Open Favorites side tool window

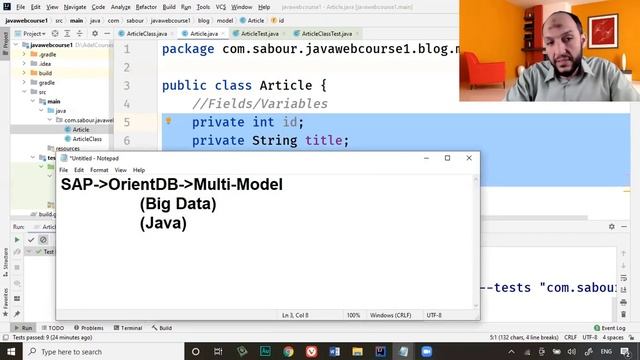(x=5, y=302)
